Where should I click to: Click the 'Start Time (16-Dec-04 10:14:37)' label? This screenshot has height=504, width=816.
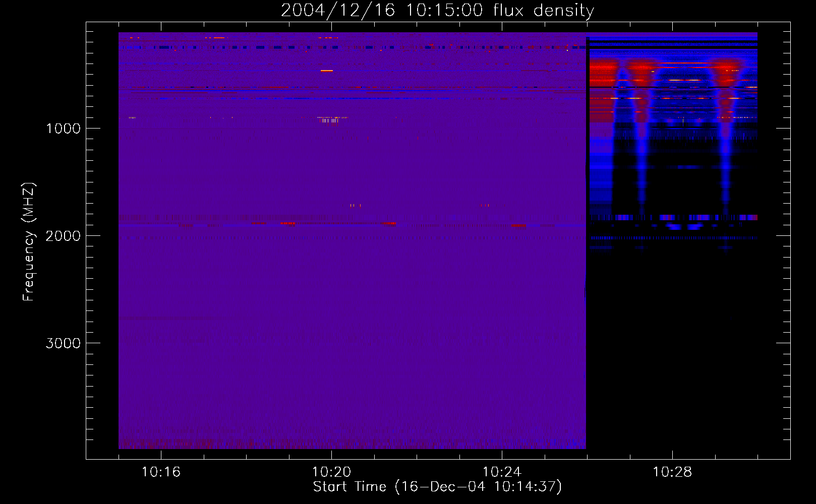pyautogui.click(x=437, y=487)
